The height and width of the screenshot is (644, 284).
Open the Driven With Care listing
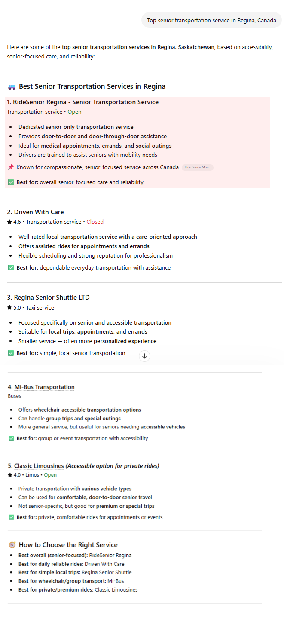coord(39,212)
